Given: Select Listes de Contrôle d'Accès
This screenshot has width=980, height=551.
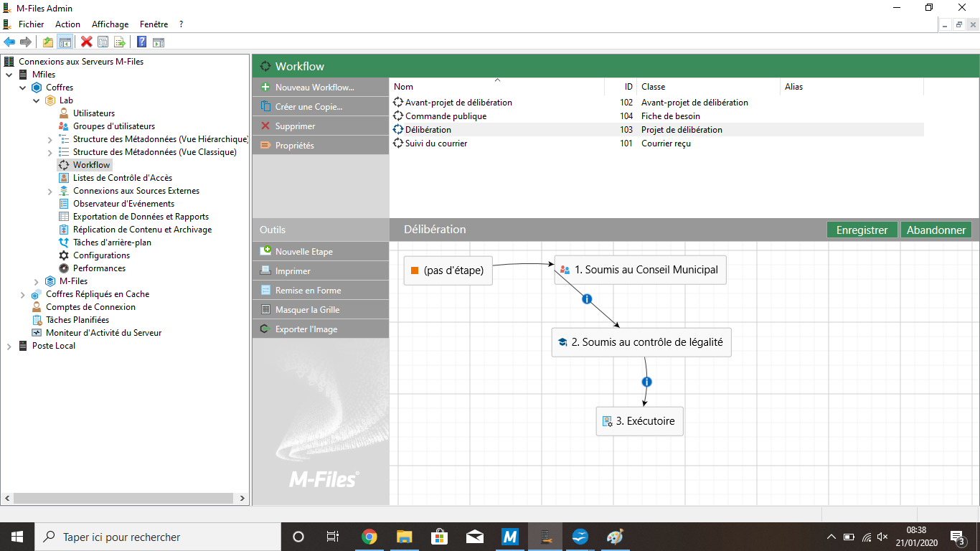Looking at the screenshot, I should point(123,178).
